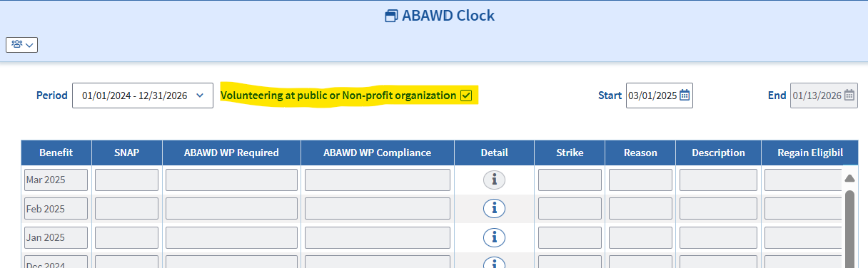Click the scroll up arrow of table
868x268 pixels.
pyautogui.click(x=849, y=178)
